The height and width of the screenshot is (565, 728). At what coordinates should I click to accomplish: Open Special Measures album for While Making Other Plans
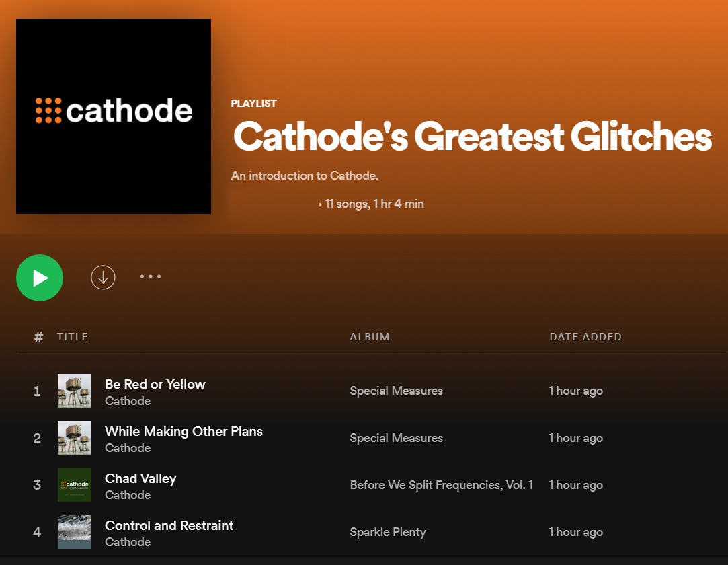point(396,438)
